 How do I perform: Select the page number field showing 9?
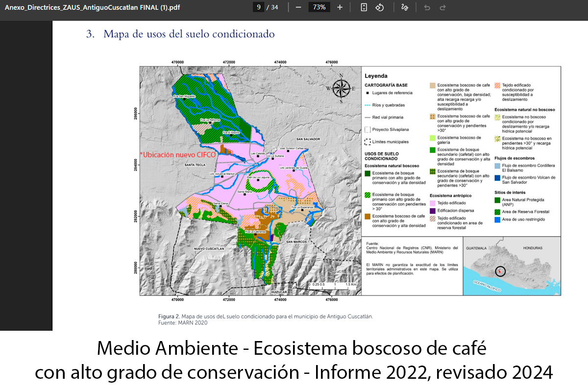(x=258, y=7)
